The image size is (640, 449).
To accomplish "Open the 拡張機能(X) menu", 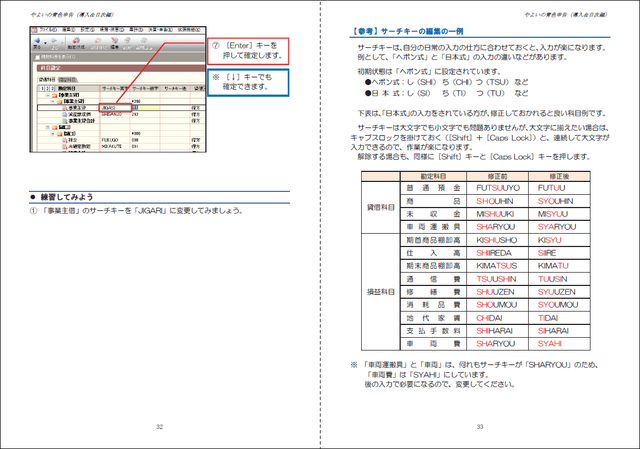I will click(189, 30).
